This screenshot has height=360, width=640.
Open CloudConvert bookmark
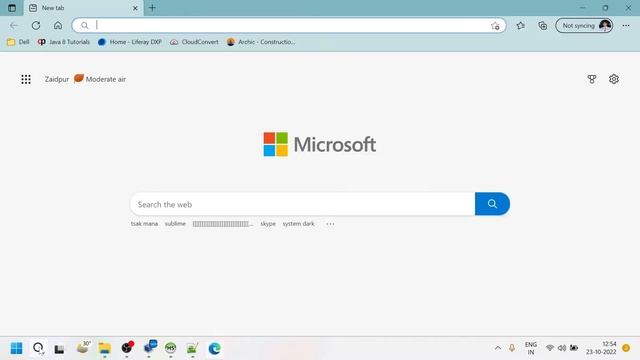194,42
